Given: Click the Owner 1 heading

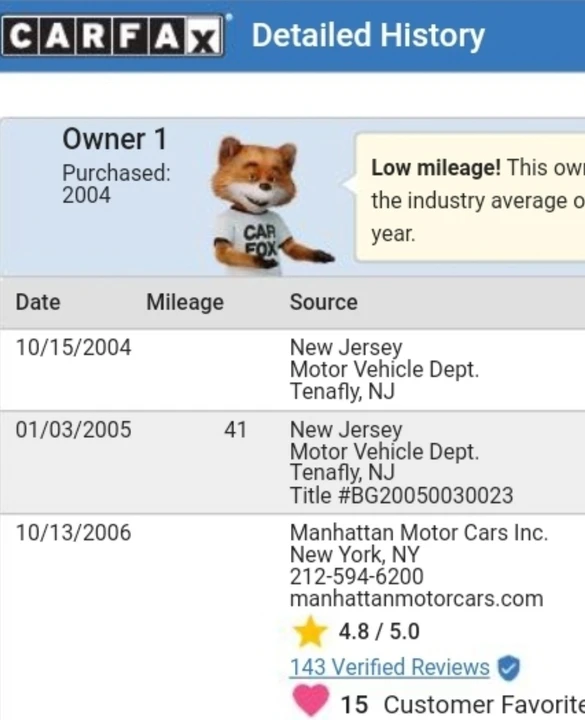Looking at the screenshot, I should click(114, 139).
